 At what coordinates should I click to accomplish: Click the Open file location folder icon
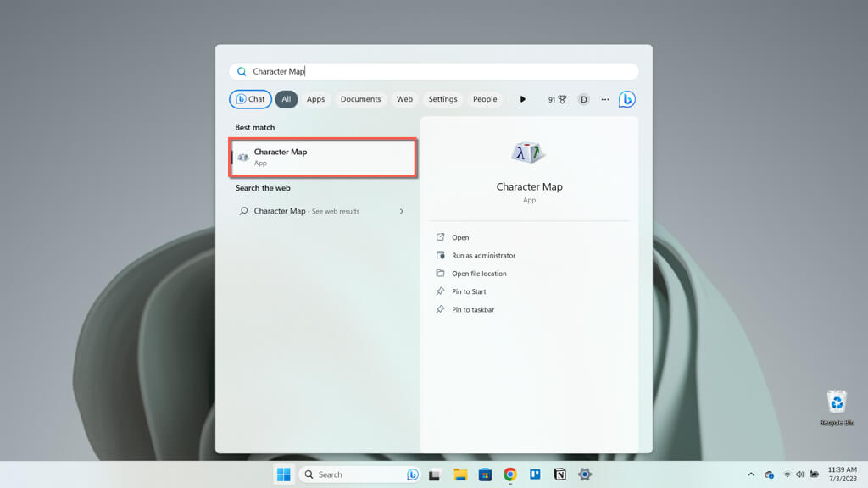click(440, 274)
